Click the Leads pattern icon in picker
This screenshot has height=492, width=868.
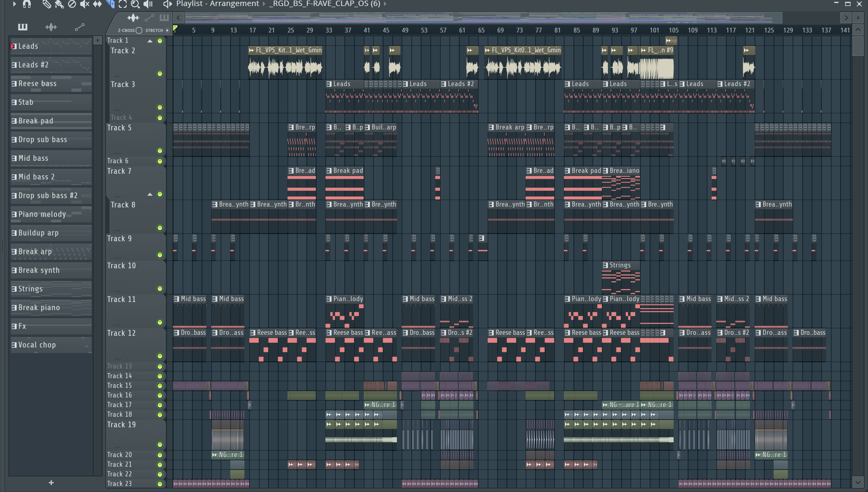click(14, 46)
